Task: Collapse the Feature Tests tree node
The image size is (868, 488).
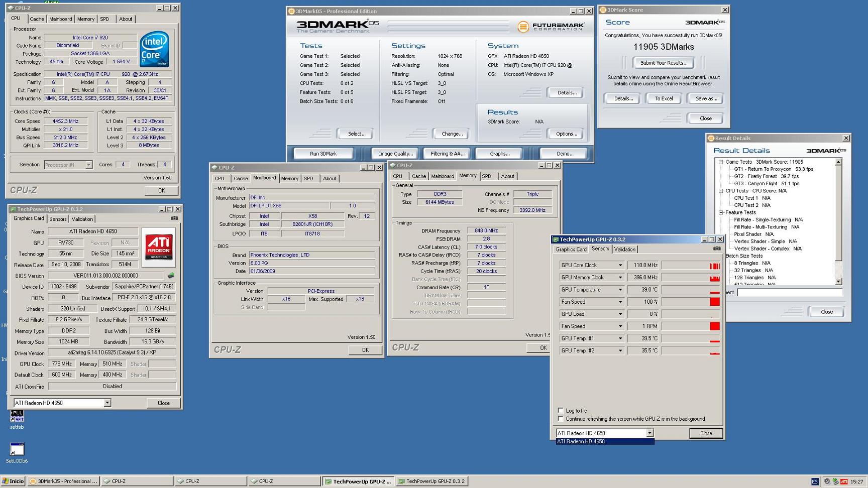Action: [721, 212]
